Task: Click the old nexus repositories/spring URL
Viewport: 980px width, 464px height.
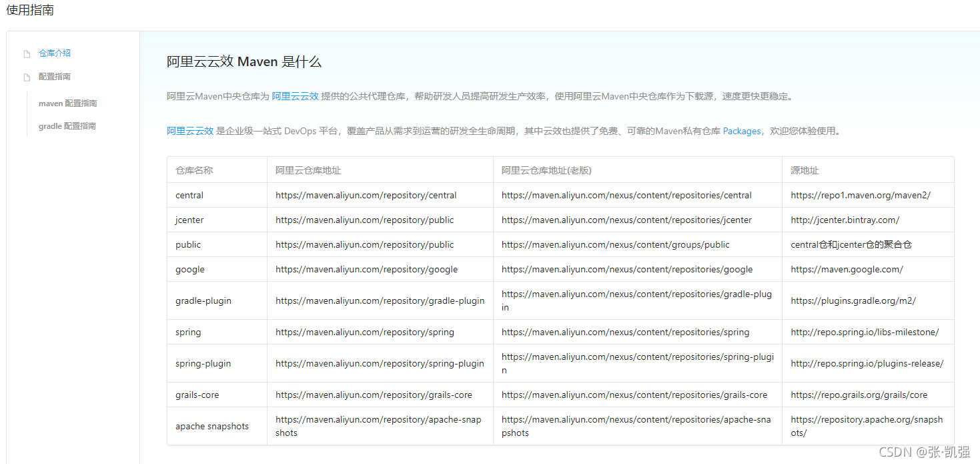Action: point(626,332)
